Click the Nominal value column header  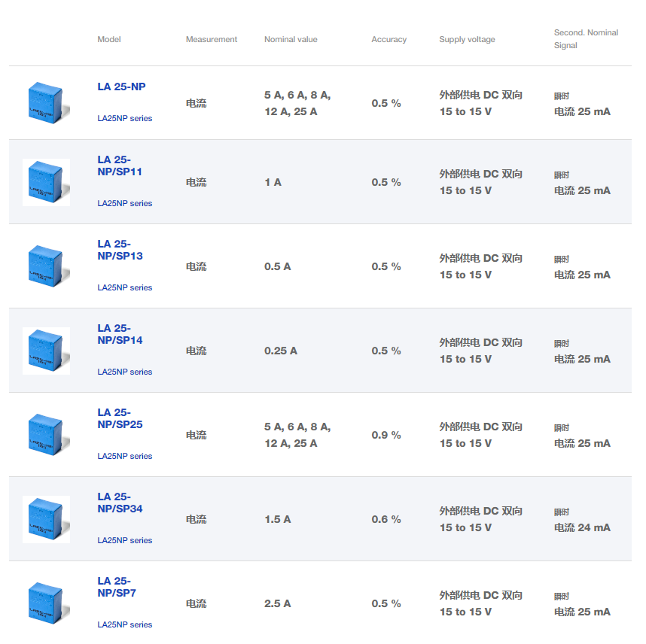click(291, 39)
